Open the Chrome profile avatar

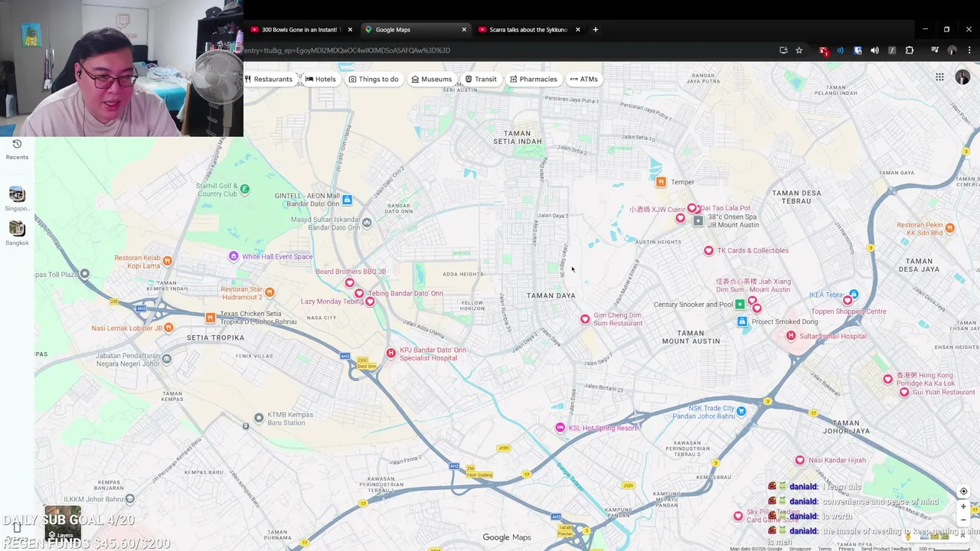952,51
